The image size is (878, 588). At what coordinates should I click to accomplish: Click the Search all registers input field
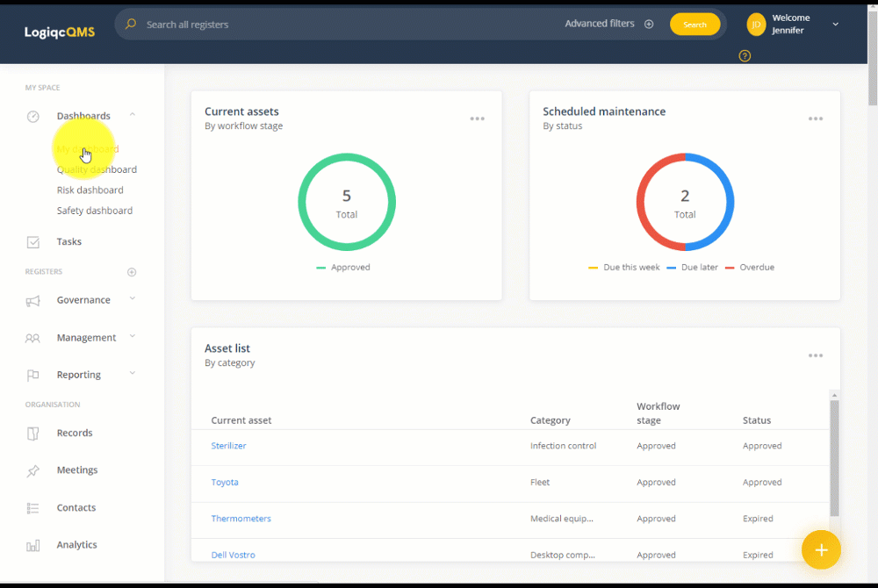(x=263, y=24)
